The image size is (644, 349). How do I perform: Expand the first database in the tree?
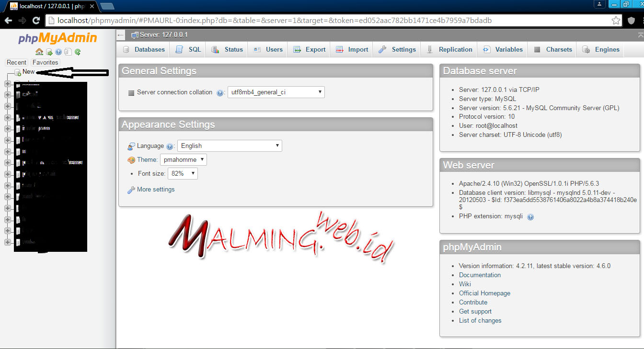(x=7, y=83)
